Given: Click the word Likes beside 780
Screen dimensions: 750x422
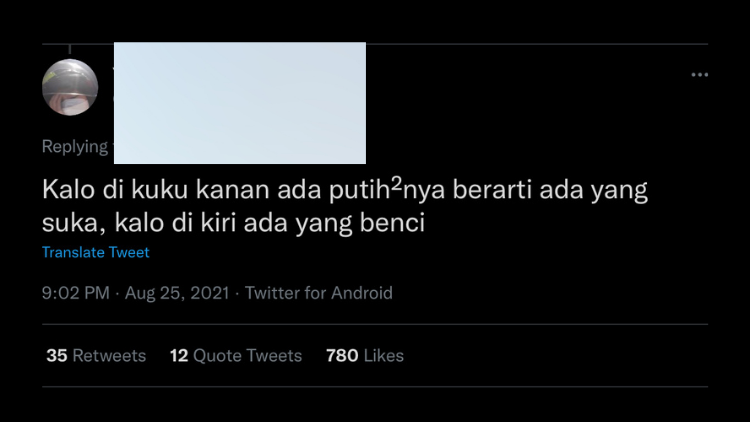Looking at the screenshot, I should 384,355.
